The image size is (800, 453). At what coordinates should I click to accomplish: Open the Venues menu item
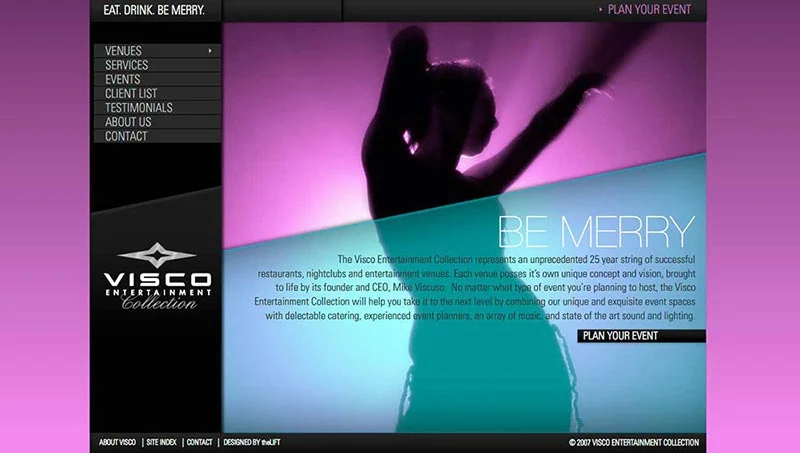(x=157, y=51)
